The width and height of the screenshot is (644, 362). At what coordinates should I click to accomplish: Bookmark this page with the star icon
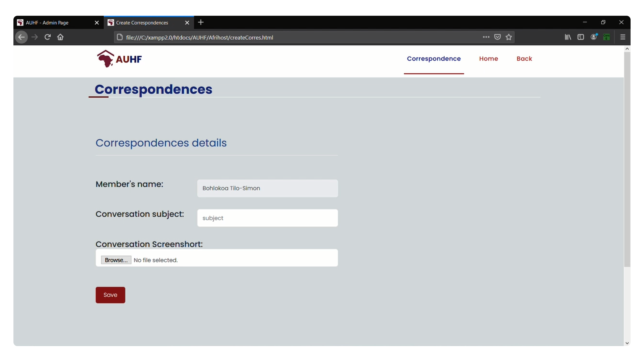tap(509, 37)
